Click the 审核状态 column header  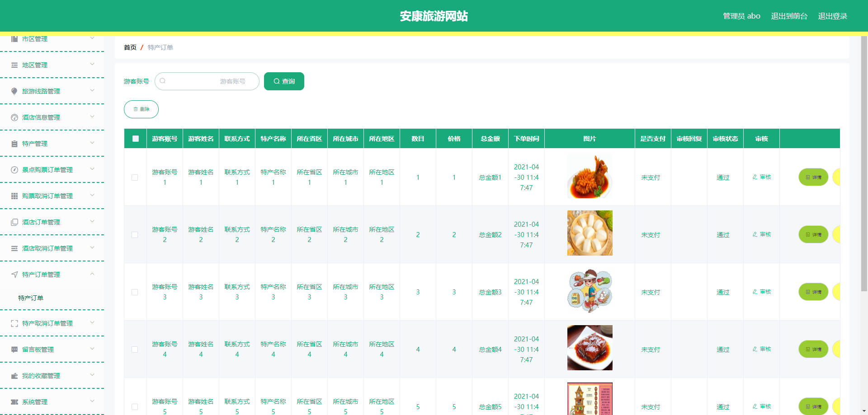(x=725, y=139)
